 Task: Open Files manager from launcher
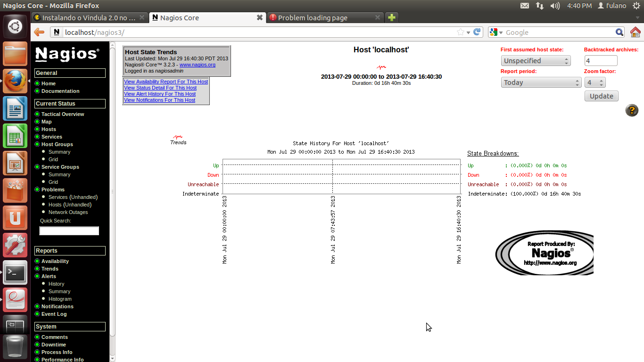point(15,54)
